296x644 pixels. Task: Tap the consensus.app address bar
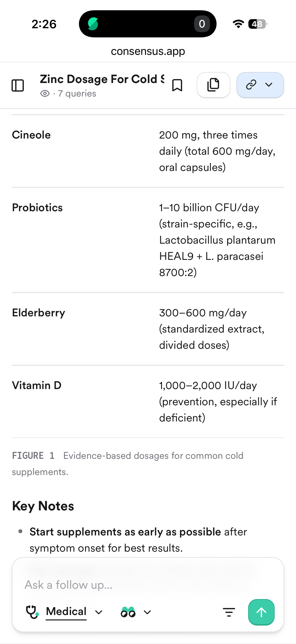pos(148,51)
